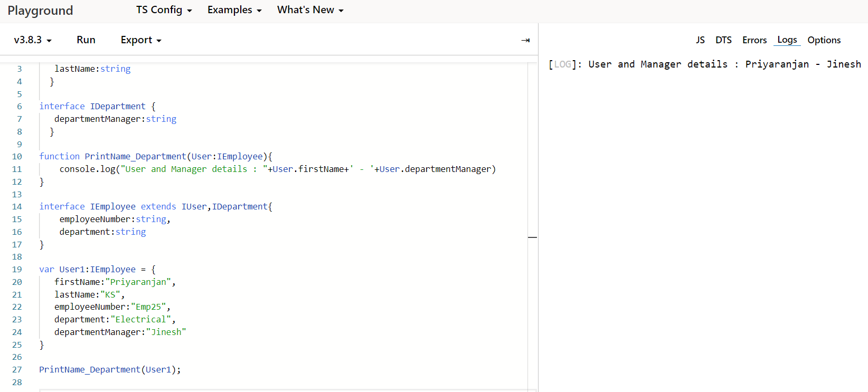Viewport: 868px width, 392px height.
Task: Collapse the sidebar with the arrow icon
Action: point(525,40)
